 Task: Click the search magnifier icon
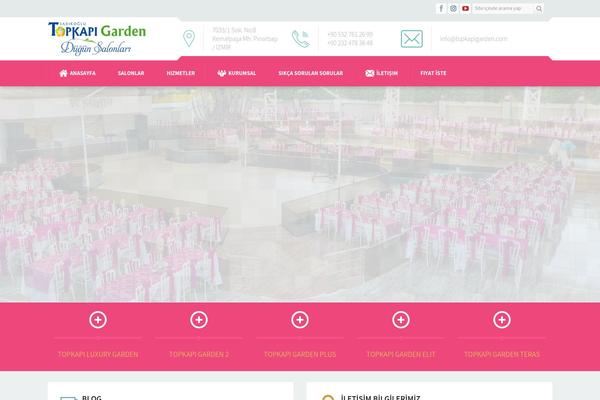click(539, 9)
